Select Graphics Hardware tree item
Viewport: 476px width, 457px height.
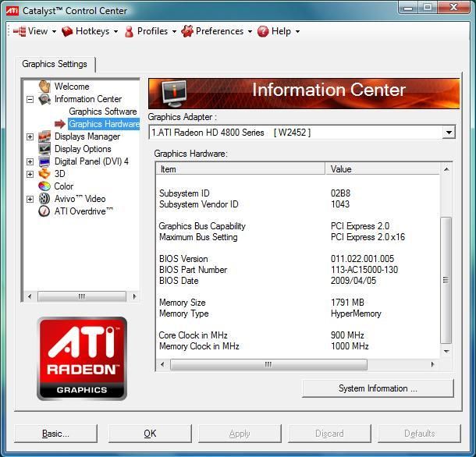coord(104,124)
